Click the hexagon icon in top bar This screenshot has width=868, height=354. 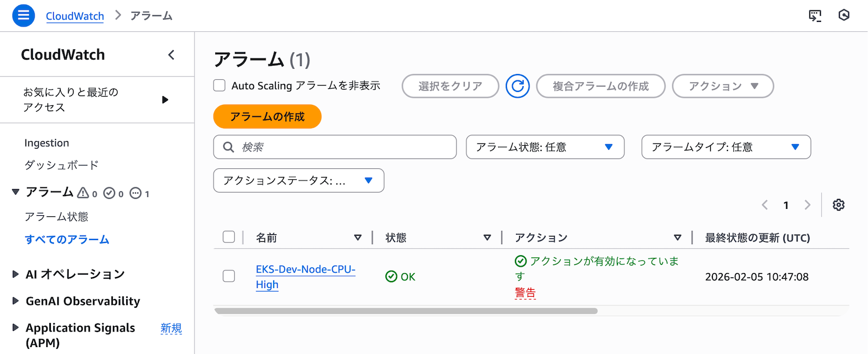click(844, 16)
